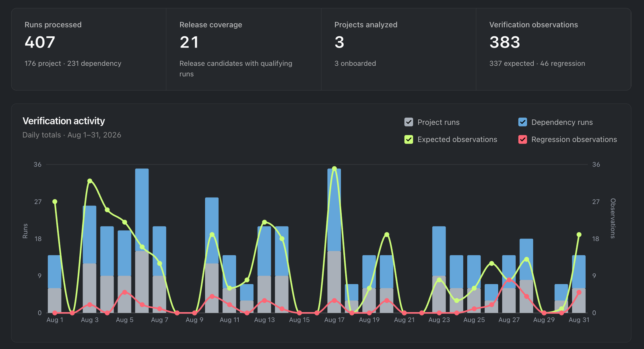Uncheck the Expected observations series

(x=409, y=139)
